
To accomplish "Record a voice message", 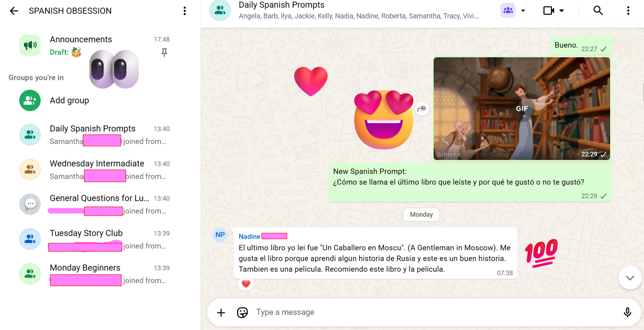I will click(x=628, y=313).
